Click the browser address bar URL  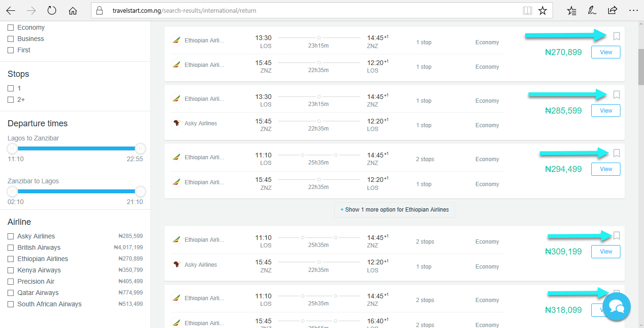[x=184, y=11]
